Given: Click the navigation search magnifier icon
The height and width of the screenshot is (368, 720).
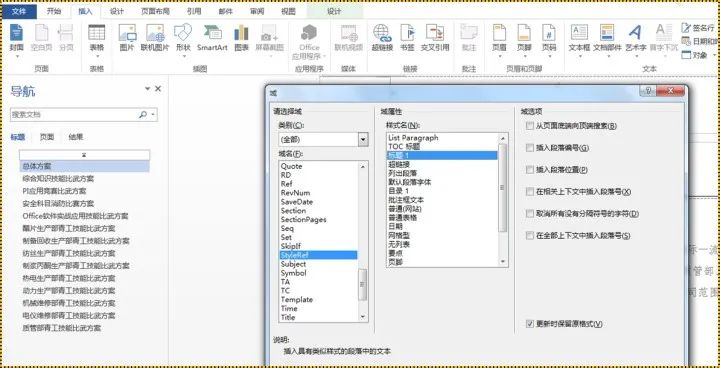Looking at the screenshot, I should pyautogui.click(x=143, y=114).
